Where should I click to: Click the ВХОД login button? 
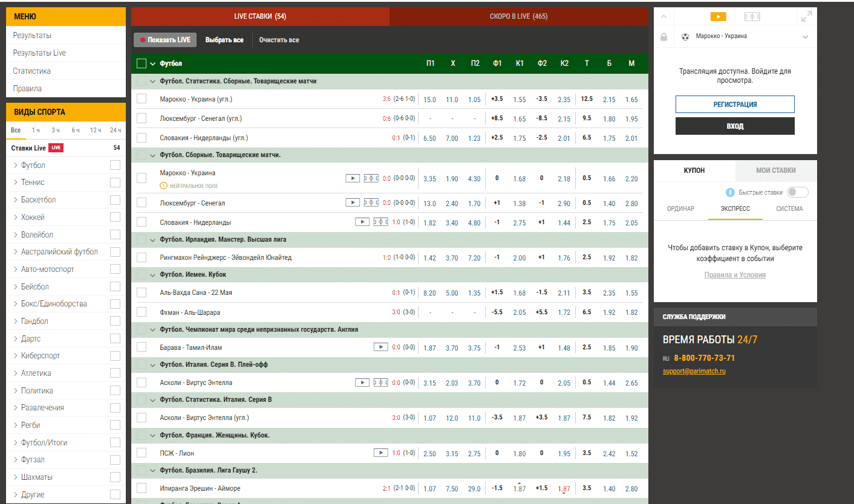click(735, 126)
